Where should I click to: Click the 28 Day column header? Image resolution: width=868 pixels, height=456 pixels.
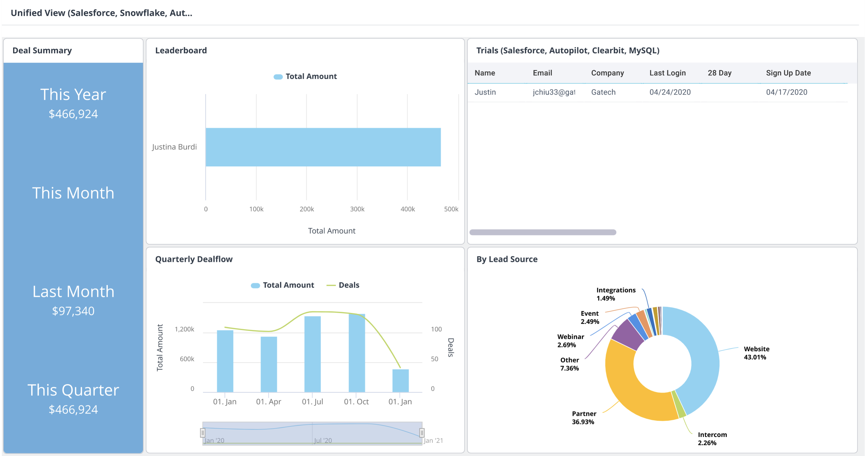pos(720,73)
